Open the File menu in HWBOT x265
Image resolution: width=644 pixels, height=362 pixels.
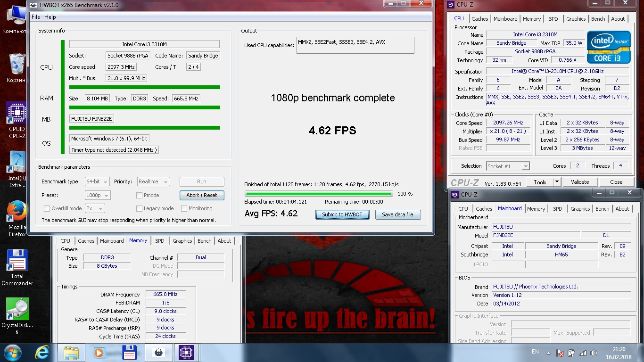click(x=36, y=17)
